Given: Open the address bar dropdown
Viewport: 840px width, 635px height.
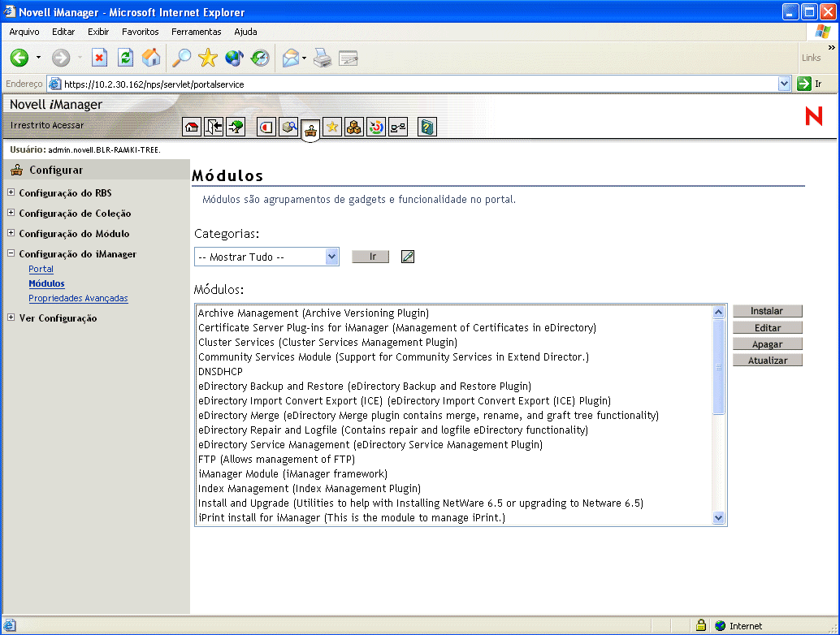Looking at the screenshot, I should 783,84.
